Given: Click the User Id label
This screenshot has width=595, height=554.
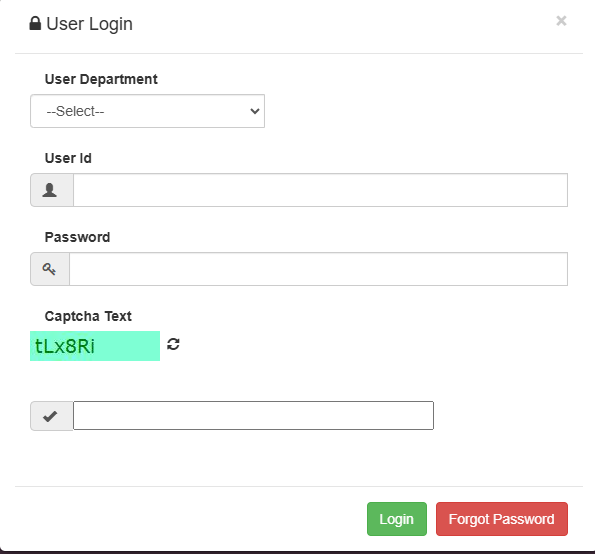Looking at the screenshot, I should point(68,158).
